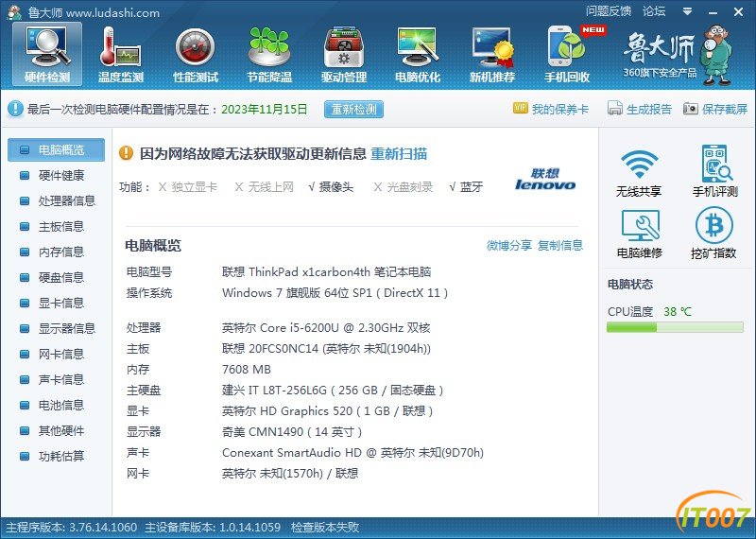Click the 重新检测 re-detect button

click(353, 109)
